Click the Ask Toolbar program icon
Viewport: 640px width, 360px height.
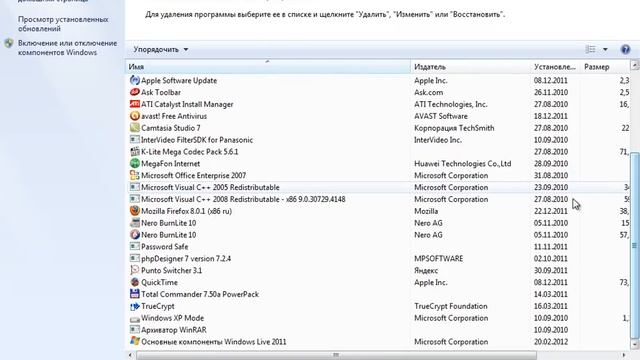134,92
